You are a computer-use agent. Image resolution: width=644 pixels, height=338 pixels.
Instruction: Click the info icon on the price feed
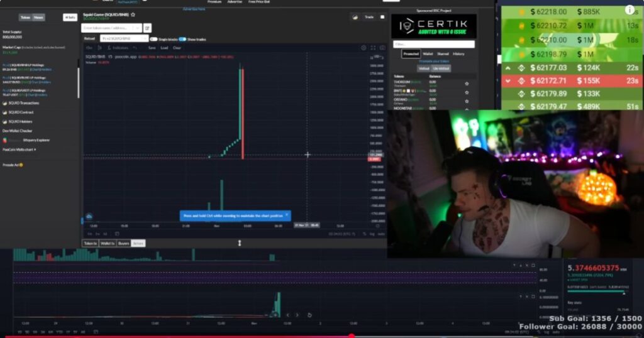630,10
